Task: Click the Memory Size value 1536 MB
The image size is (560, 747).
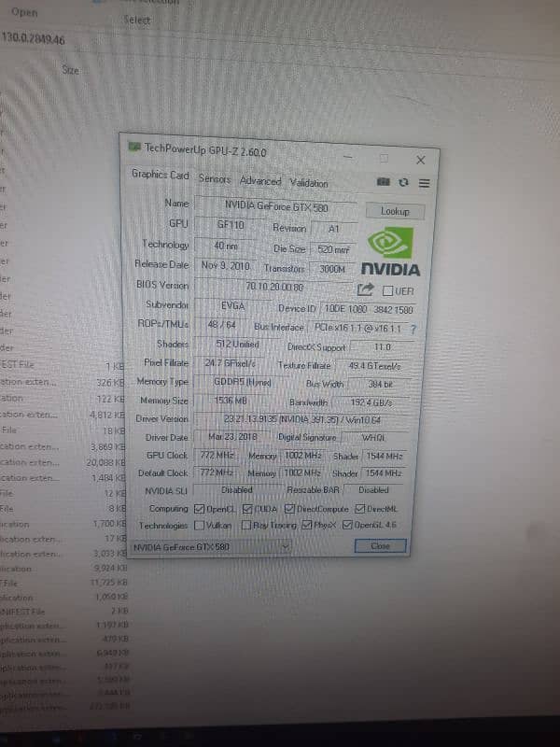Action: click(x=231, y=401)
